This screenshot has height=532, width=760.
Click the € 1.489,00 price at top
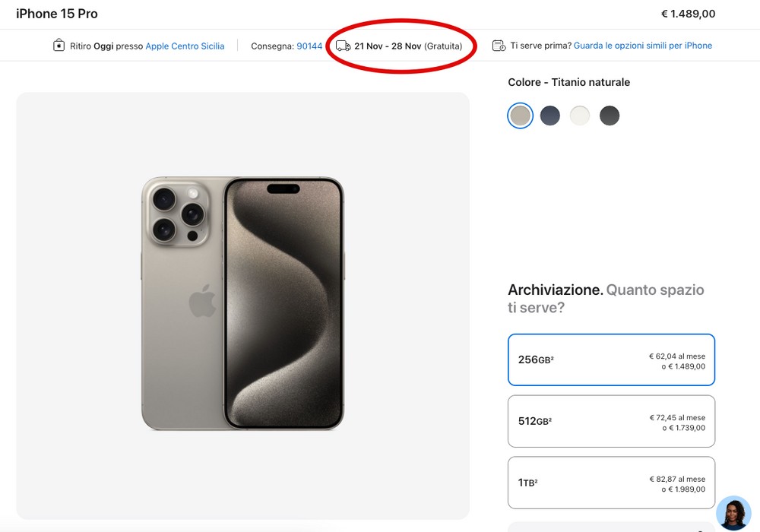[688, 14]
